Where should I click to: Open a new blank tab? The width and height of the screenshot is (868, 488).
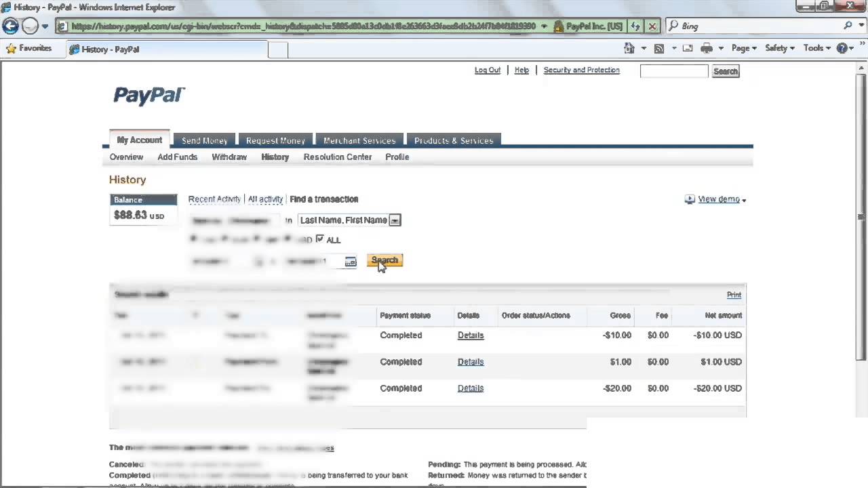(278, 49)
